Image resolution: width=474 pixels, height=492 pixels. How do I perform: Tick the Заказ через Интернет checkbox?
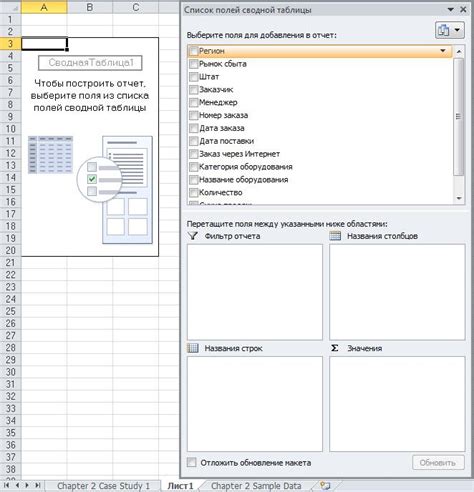(193, 154)
